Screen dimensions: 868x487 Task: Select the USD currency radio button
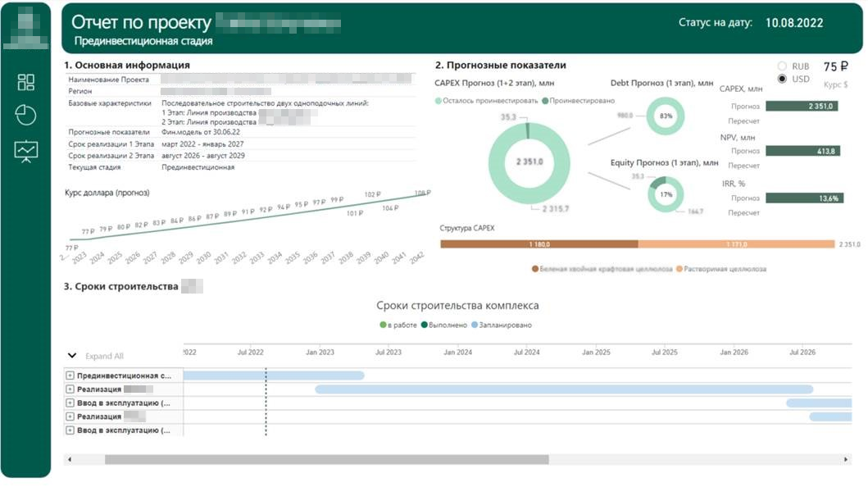(782, 79)
